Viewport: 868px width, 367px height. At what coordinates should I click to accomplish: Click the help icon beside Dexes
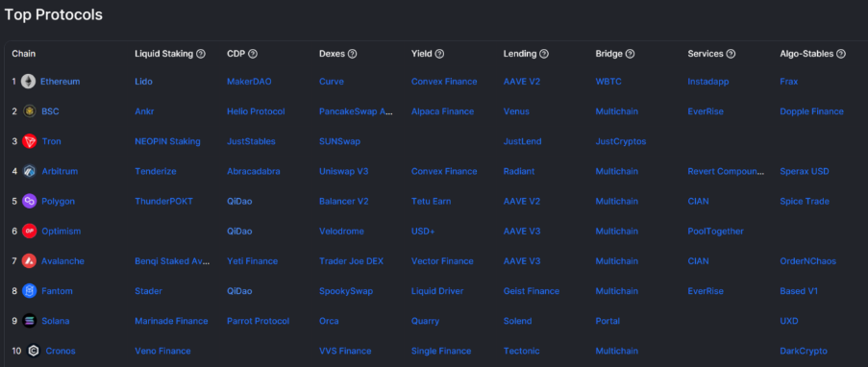pyautogui.click(x=352, y=54)
